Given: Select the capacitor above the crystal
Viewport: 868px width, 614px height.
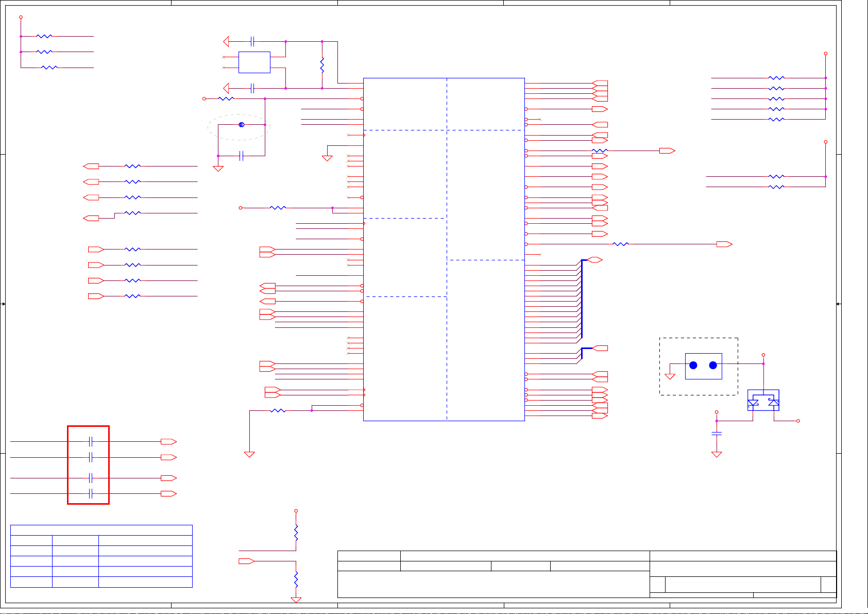Looking at the screenshot, I should (x=252, y=41).
